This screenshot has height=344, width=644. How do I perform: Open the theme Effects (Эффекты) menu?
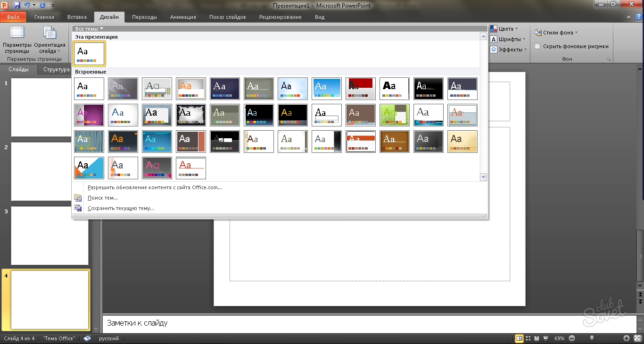[x=509, y=50]
